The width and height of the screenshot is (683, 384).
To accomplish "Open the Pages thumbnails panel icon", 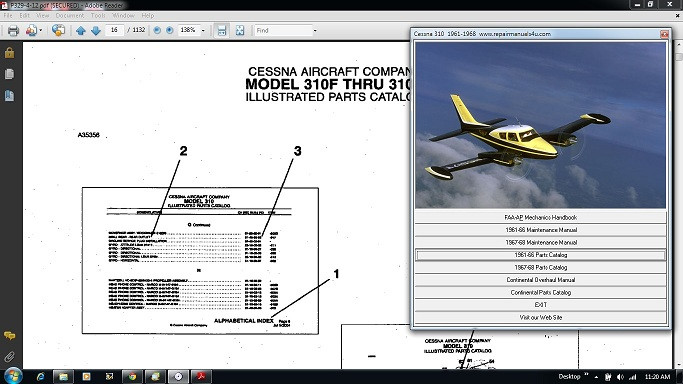I will (9, 74).
